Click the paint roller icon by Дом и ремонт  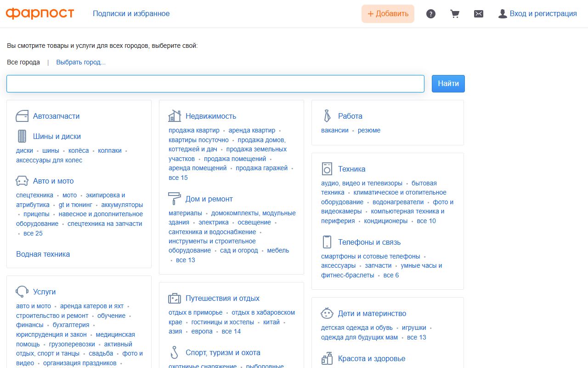click(175, 199)
